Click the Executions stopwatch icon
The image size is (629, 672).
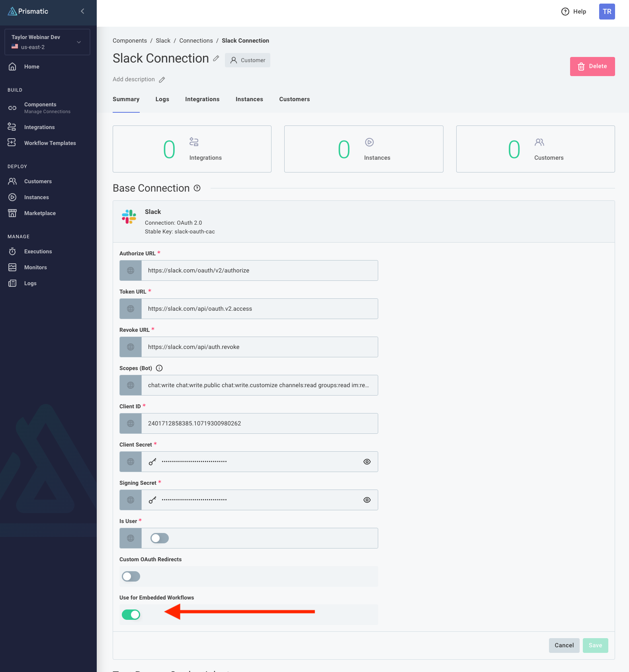pyautogui.click(x=12, y=251)
